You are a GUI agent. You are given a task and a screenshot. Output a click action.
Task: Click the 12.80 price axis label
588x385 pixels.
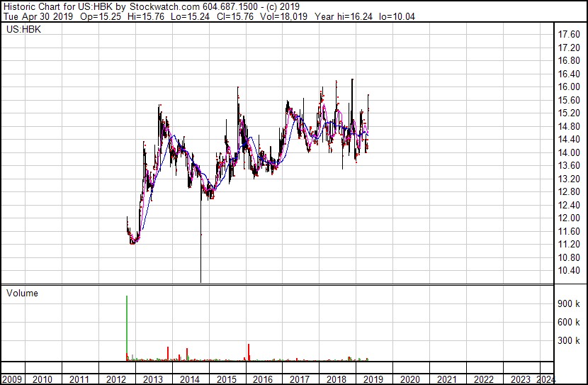point(569,192)
